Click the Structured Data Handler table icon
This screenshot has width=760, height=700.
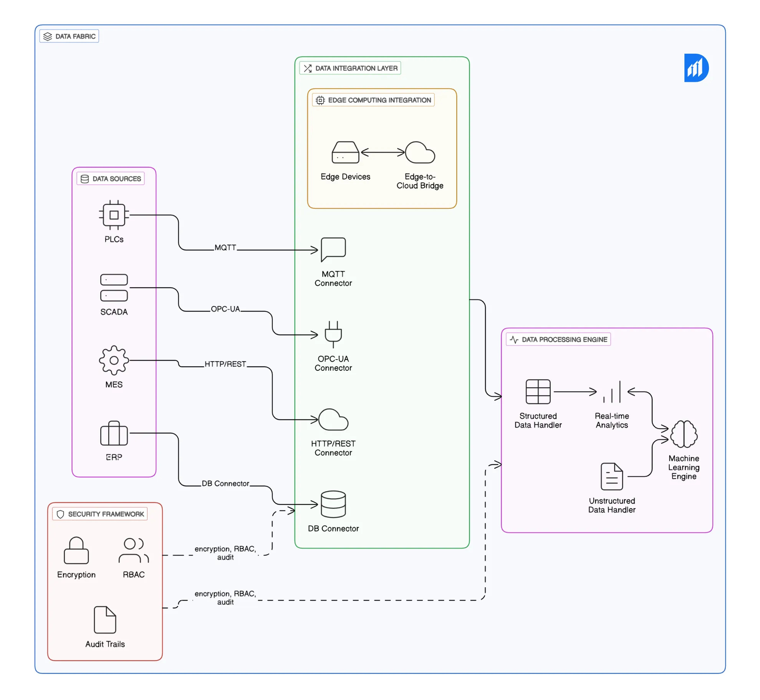click(538, 391)
